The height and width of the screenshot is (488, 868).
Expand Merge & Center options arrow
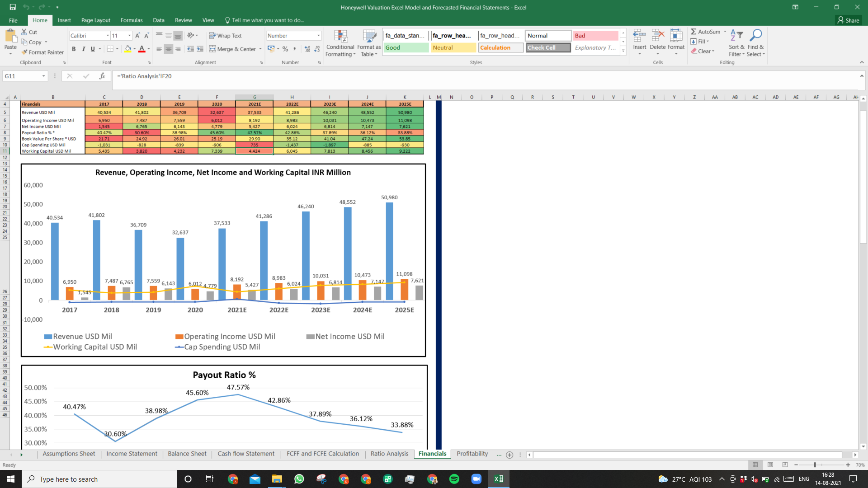(260, 49)
